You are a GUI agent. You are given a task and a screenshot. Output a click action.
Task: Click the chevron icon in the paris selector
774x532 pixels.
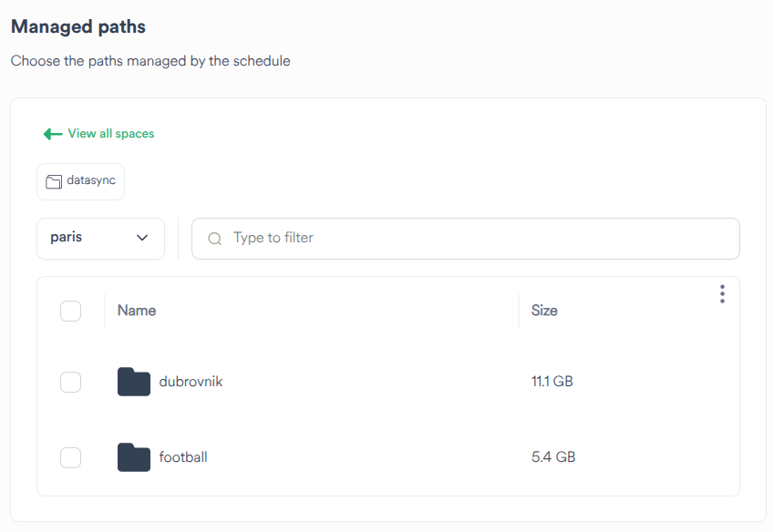(x=142, y=238)
